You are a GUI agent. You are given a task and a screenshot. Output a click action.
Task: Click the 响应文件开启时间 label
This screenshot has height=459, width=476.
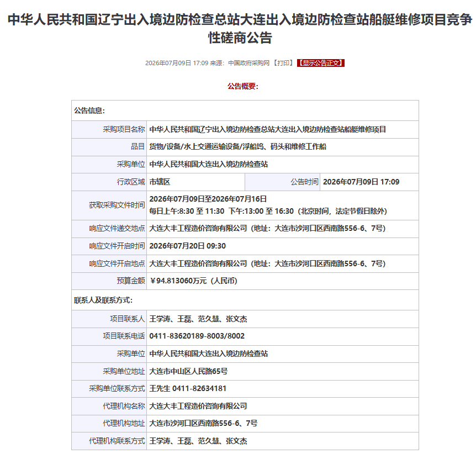coord(117,246)
